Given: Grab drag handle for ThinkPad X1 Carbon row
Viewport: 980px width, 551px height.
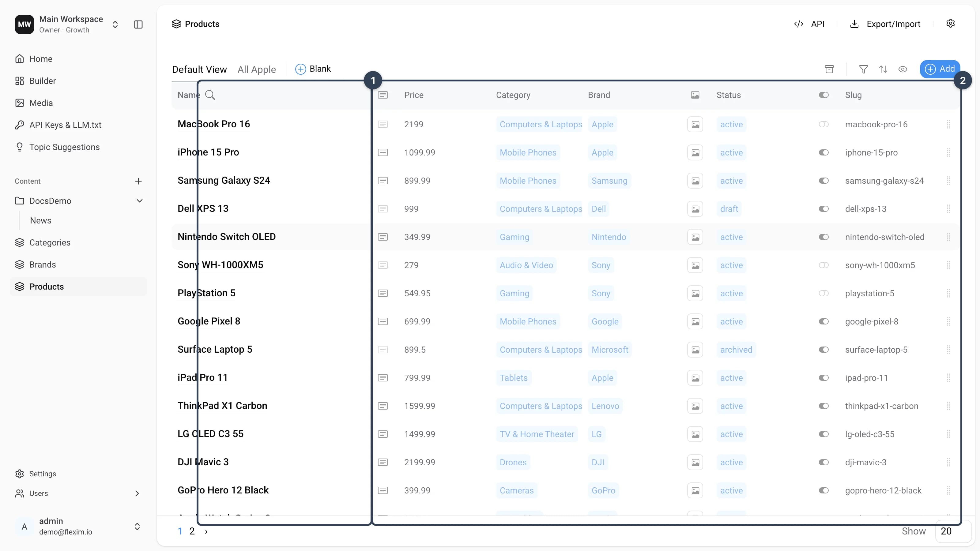Looking at the screenshot, I should 948,406.
